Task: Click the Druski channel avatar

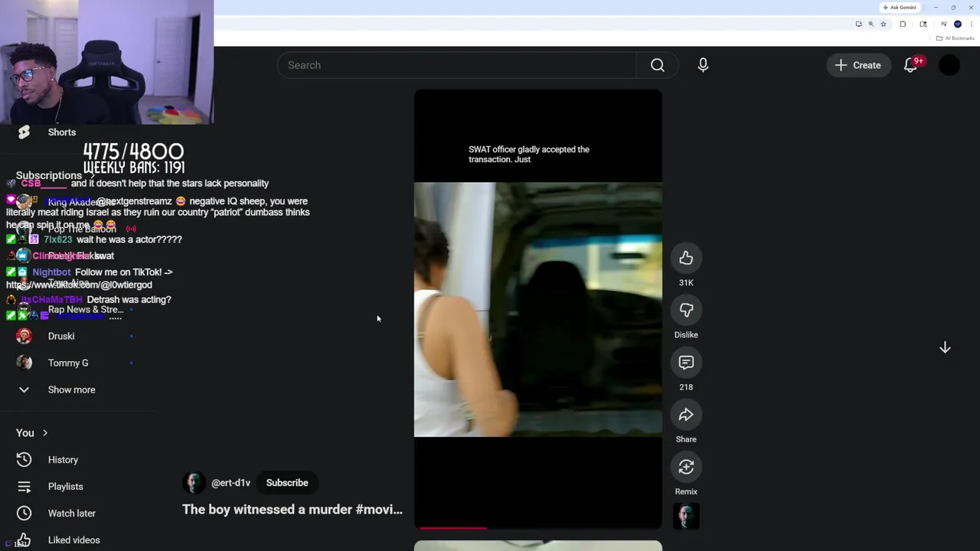Action: click(24, 336)
